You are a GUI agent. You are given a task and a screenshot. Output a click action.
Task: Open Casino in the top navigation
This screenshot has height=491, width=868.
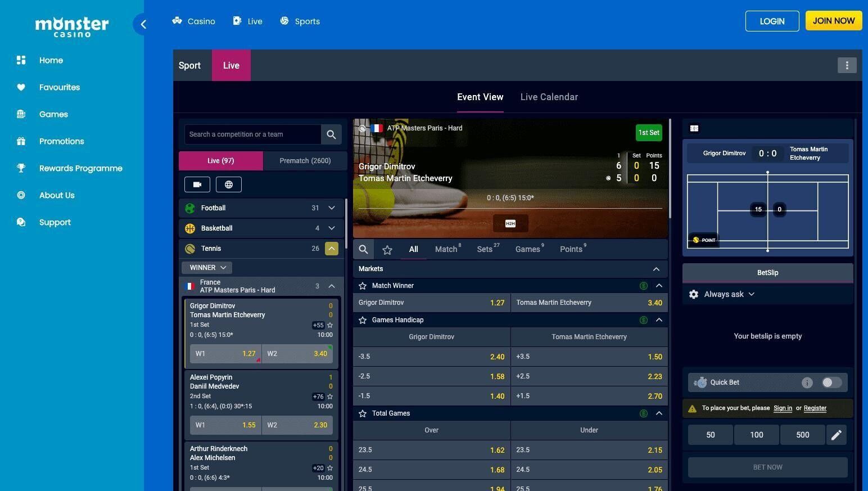194,21
